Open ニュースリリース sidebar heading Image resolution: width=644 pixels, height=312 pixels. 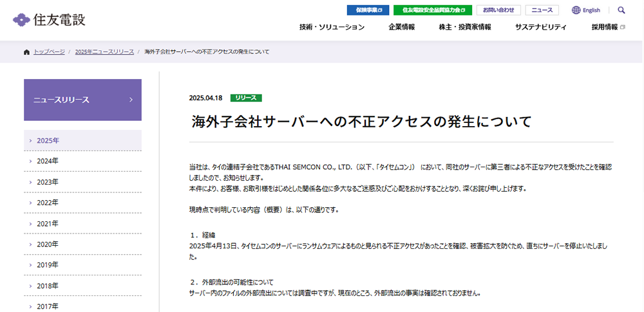pyautogui.click(x=82, y=100)
